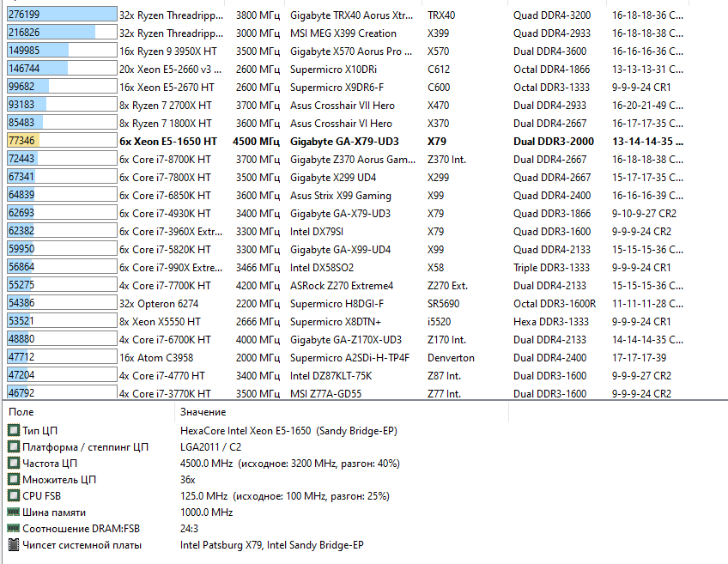The image size is (728, 564).
Task: Select the score bar showing 216826
Action: click(62, 32)
